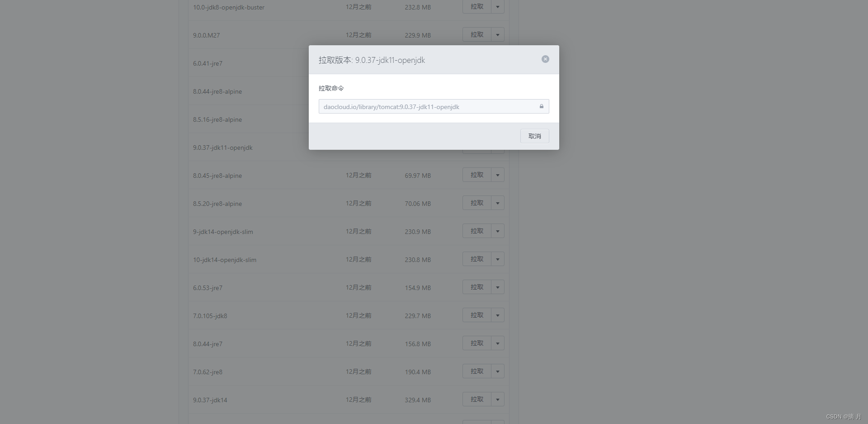The width and height of the screenshot is (868, 424).
Task: Open dropdown for 10-jdk14-openjdk-slim row
Action: click(x=497, y=259)
